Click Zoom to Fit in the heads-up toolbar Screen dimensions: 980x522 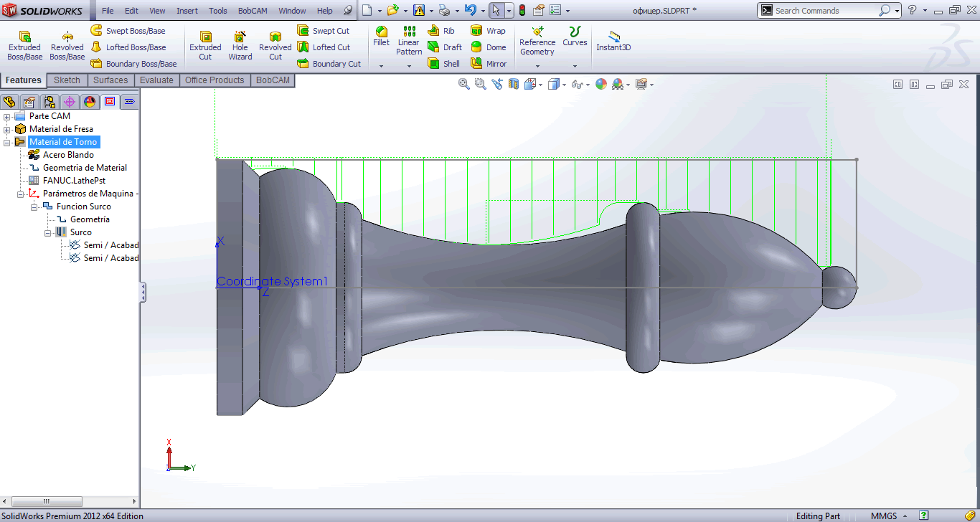point(463,83)
